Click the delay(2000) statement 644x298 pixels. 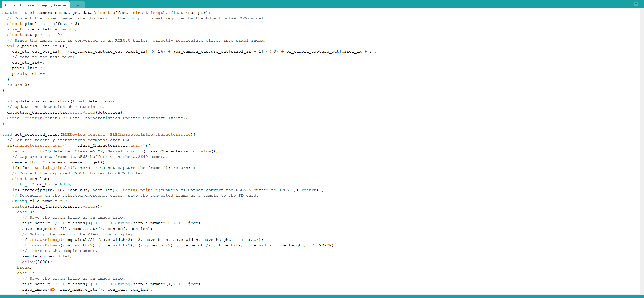(36, 262)
